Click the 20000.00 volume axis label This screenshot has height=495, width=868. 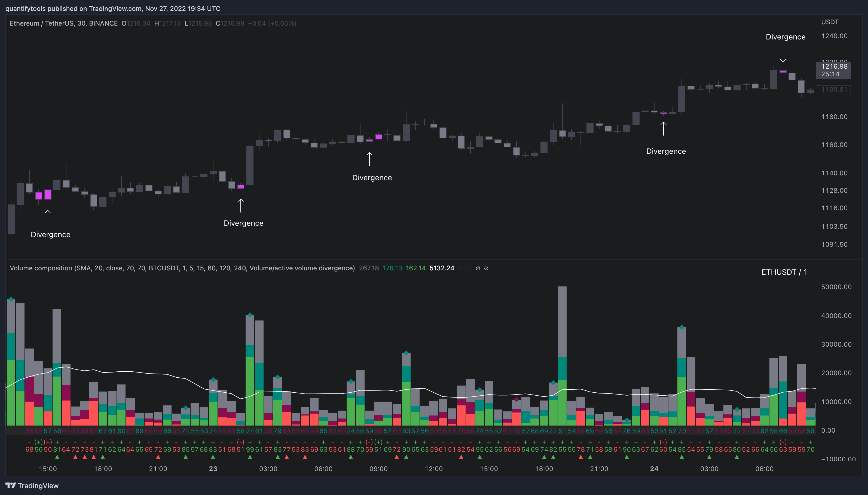[x=836, y=373]
